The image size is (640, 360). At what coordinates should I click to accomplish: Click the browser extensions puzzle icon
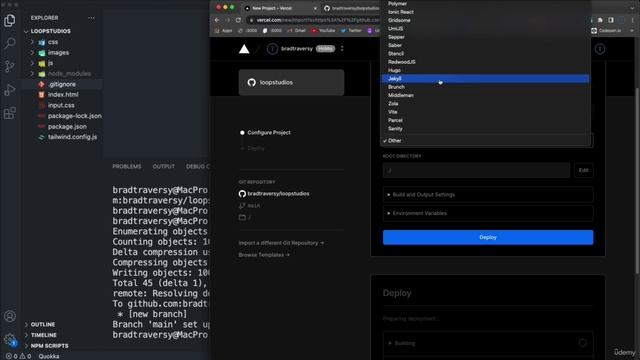point(600,20)
